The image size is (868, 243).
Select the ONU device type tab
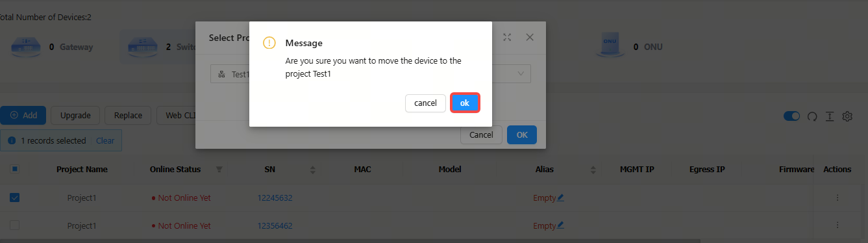pos(629,47)
